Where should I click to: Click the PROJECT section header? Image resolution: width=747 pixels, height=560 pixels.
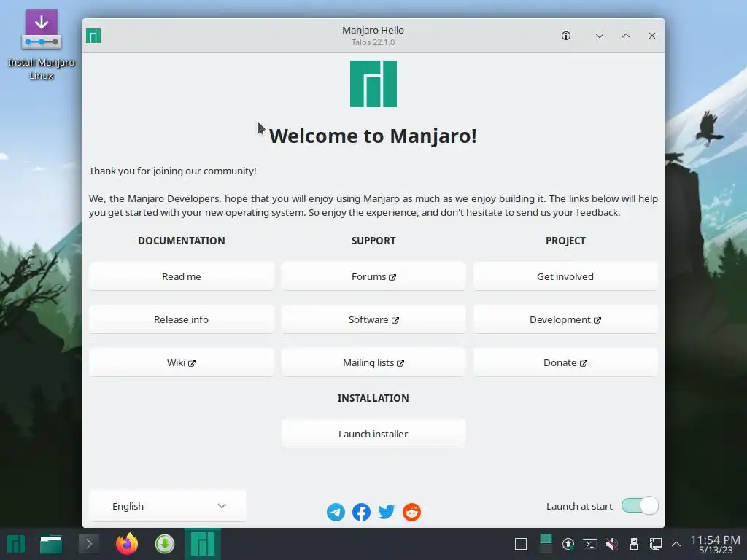[x=565, y=241]
